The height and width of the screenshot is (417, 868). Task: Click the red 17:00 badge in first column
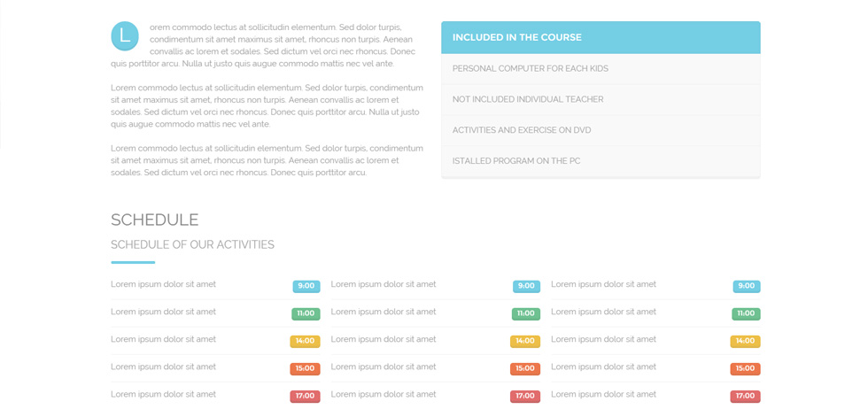305,397
